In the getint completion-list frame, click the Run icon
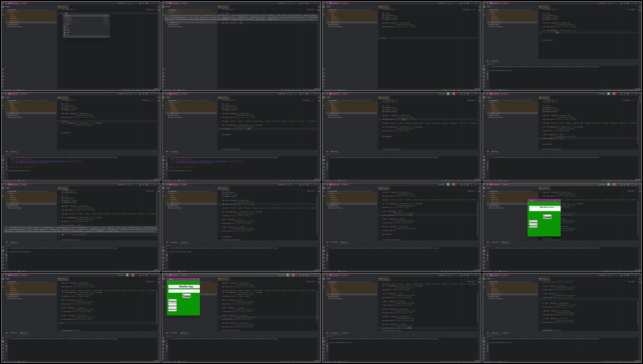The image size is (643, 364). tap(127, 3)
